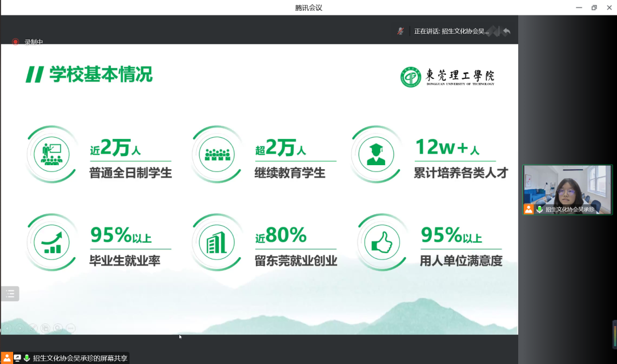Open the more options ellipsis on slide
617x364 pixels.
pos(70,328)
